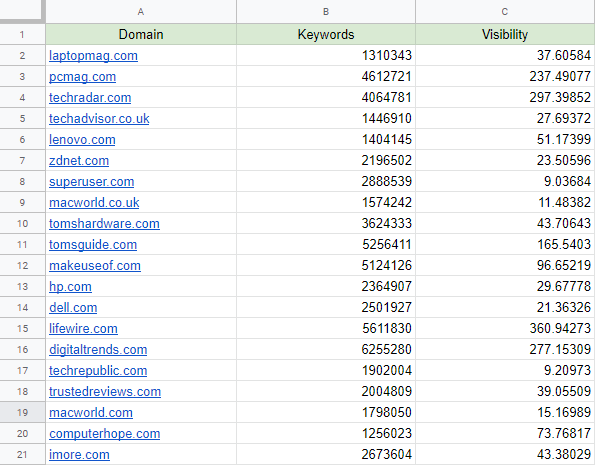Select visibility cell 297.39852
Screen dimensions: 595x465
tap(505, 98)
